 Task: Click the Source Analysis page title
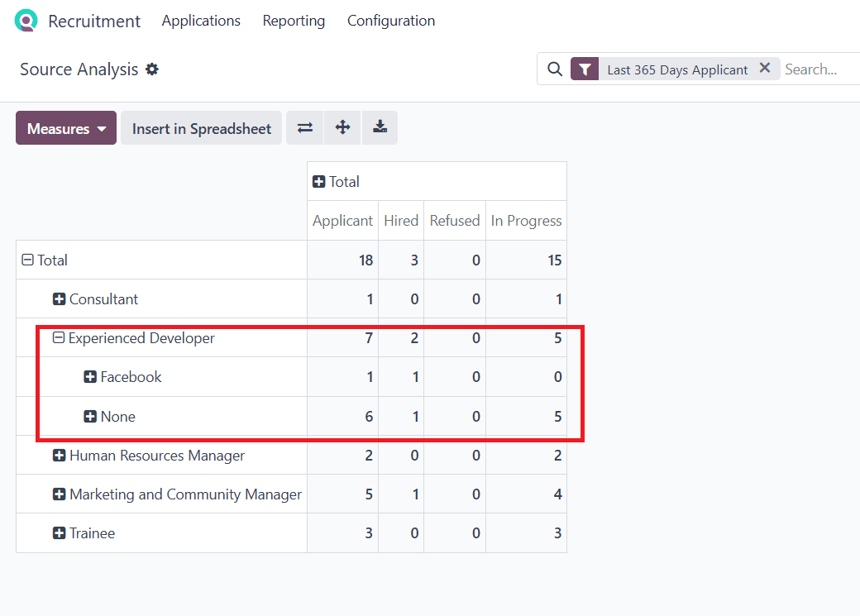tap(79, 69)
